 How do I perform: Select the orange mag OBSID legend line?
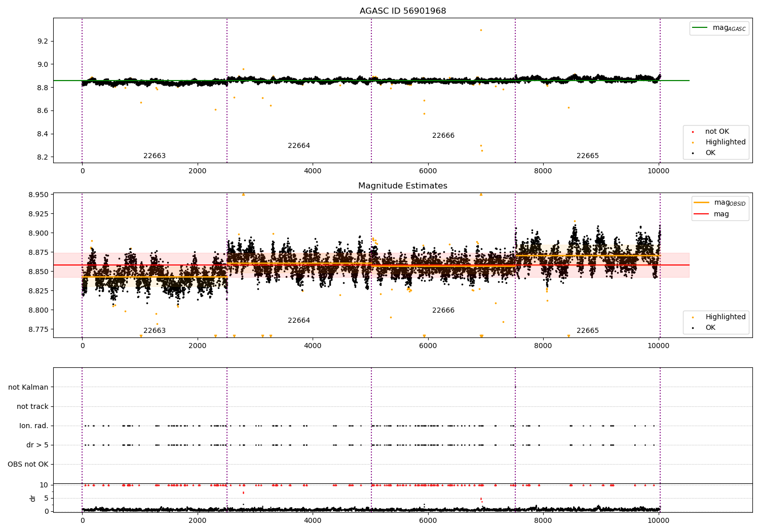[701, 203]
